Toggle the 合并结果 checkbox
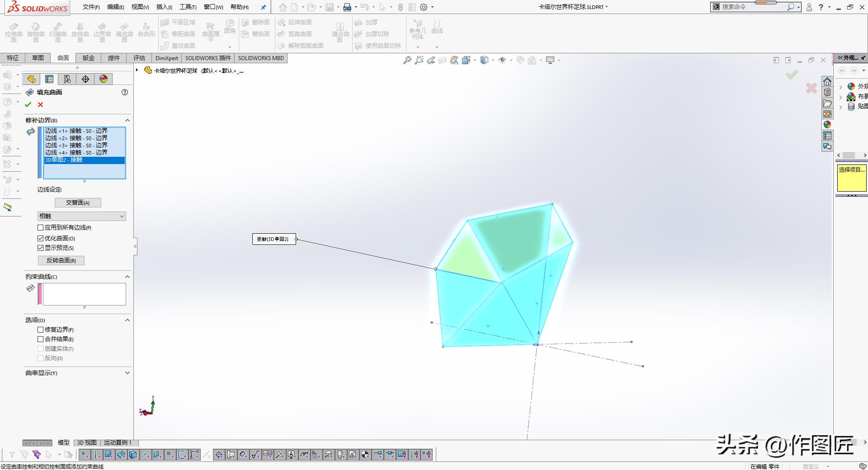868x470 pixels. [41, 339]
